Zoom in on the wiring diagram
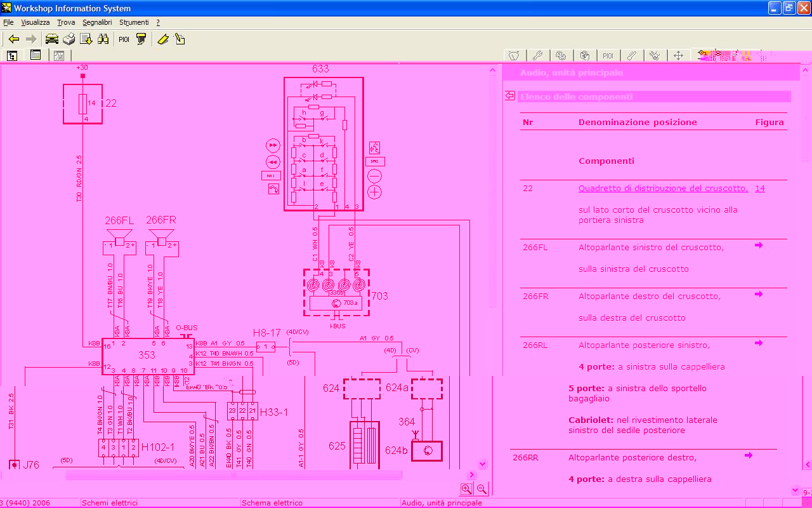Viewport: 812px width, 508px height. (466, 488)
